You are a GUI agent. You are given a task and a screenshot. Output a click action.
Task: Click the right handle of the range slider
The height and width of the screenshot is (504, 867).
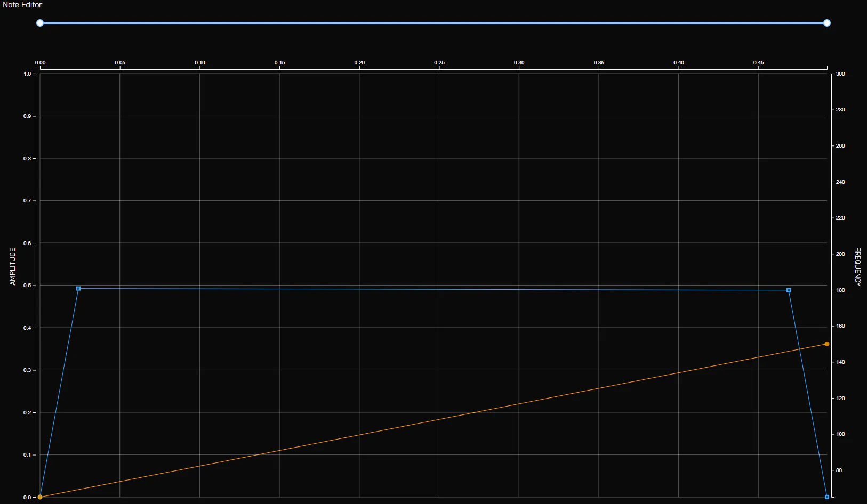[x=827, y=23]
